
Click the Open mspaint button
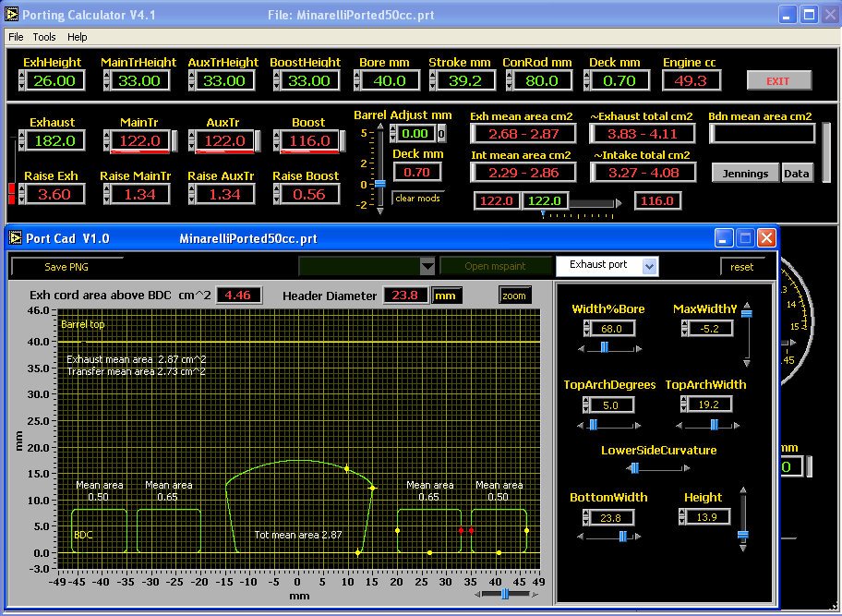(x=495, y=266)
